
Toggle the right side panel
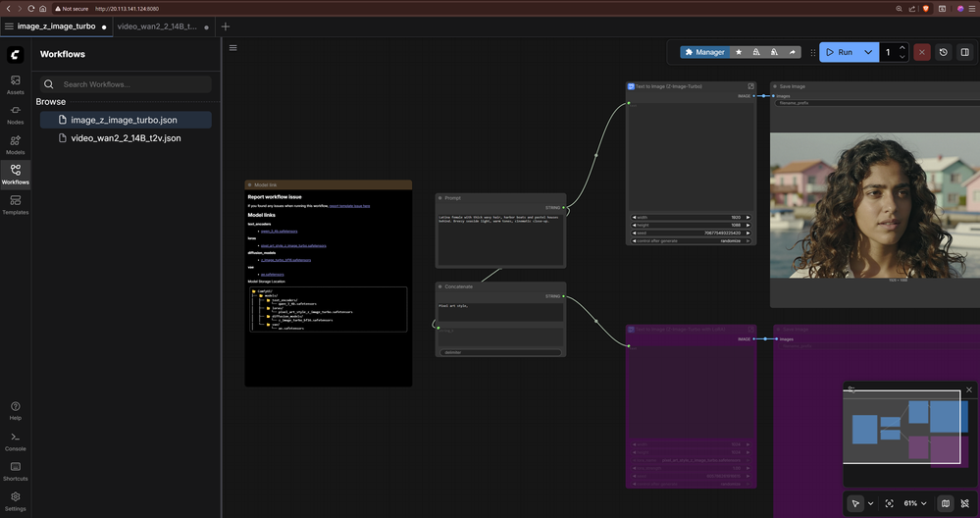coord(965,52)
